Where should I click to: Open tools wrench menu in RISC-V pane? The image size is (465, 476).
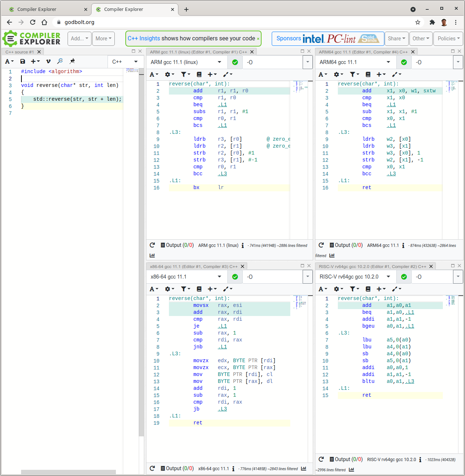(x=397, y=289)
